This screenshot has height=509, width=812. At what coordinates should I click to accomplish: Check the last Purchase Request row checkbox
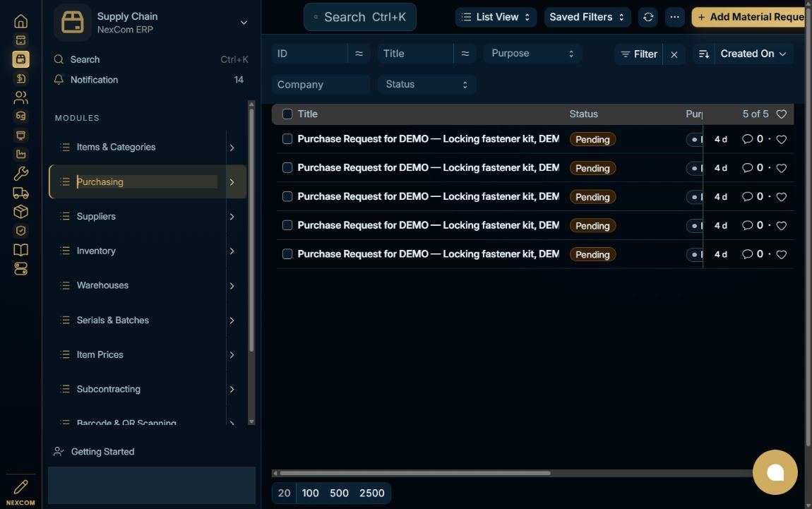(287, 253)
